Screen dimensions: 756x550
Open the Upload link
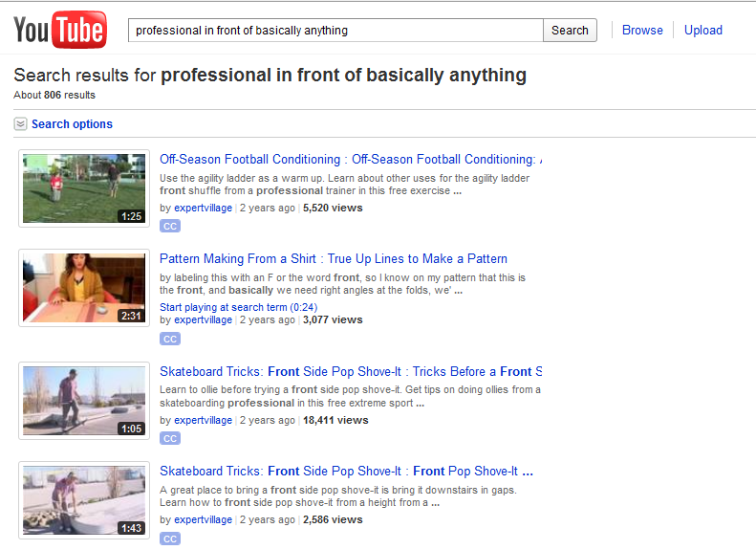pos(703,30)
